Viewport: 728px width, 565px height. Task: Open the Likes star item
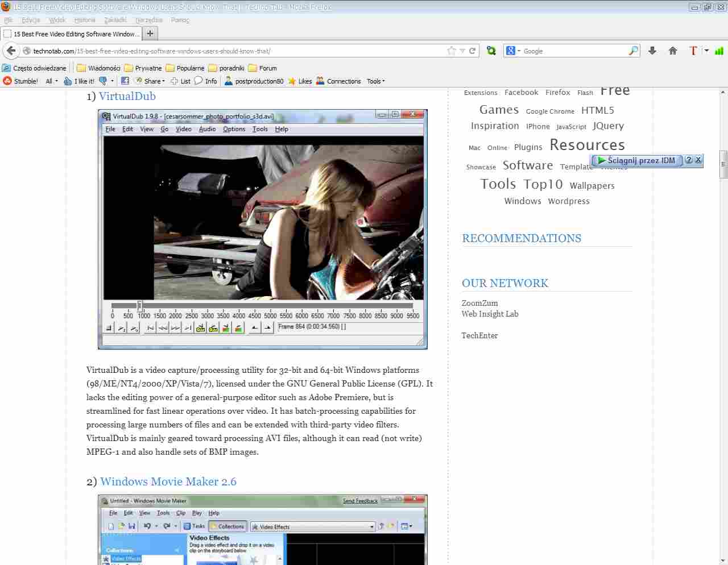coord(300,81)
